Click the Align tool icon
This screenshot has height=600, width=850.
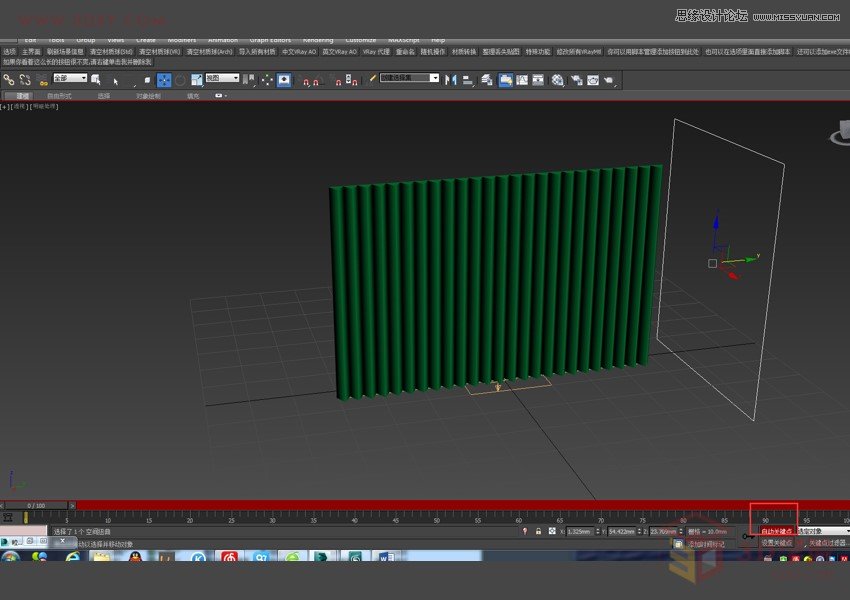(466, 80)
